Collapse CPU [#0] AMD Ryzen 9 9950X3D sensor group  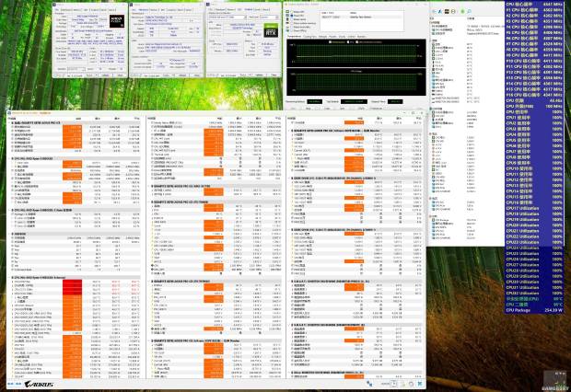[x=10, y=158]
